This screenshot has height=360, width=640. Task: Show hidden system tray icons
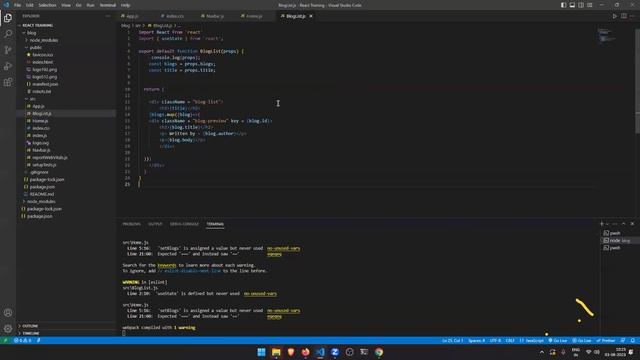(x=542, y=352)
